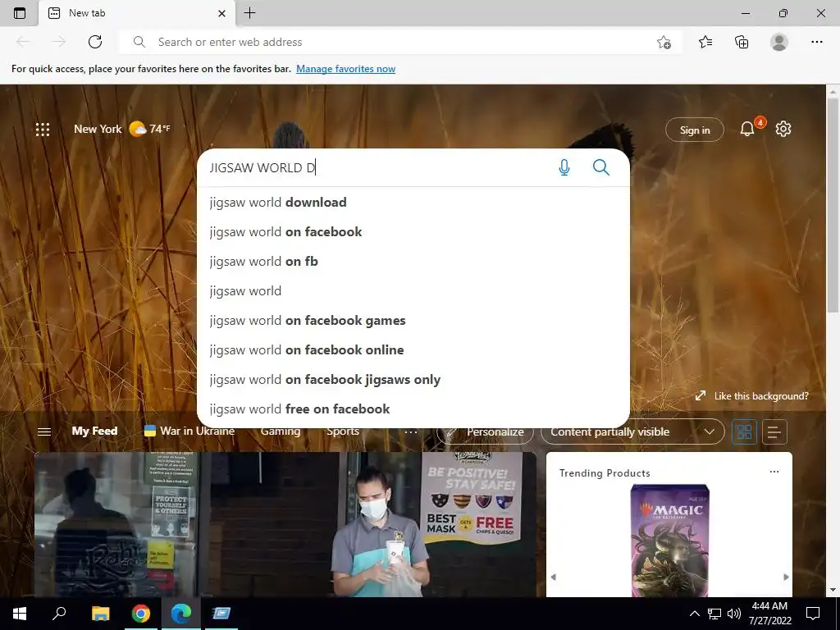Select suggestion jigsaw world on fb
Viewport: 840px width, 630px height.
pyautogui.click(x=413, y=262)
